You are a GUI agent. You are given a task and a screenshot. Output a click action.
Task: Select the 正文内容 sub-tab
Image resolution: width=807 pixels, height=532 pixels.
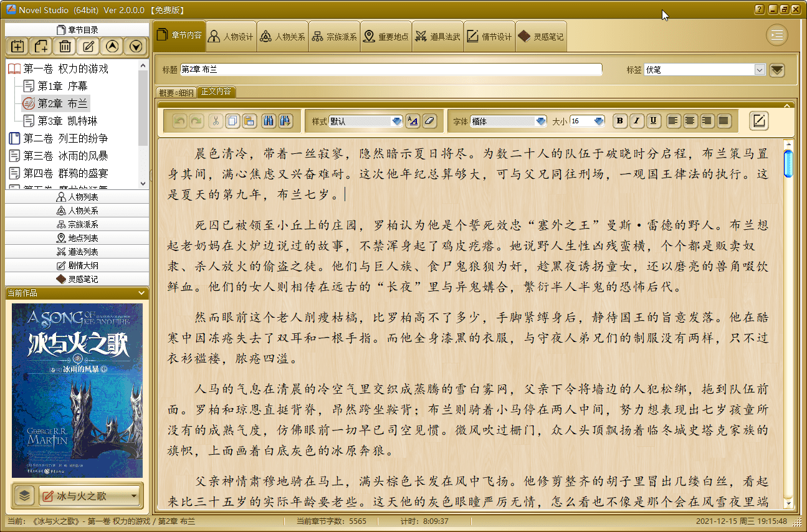tap(216, 92)
